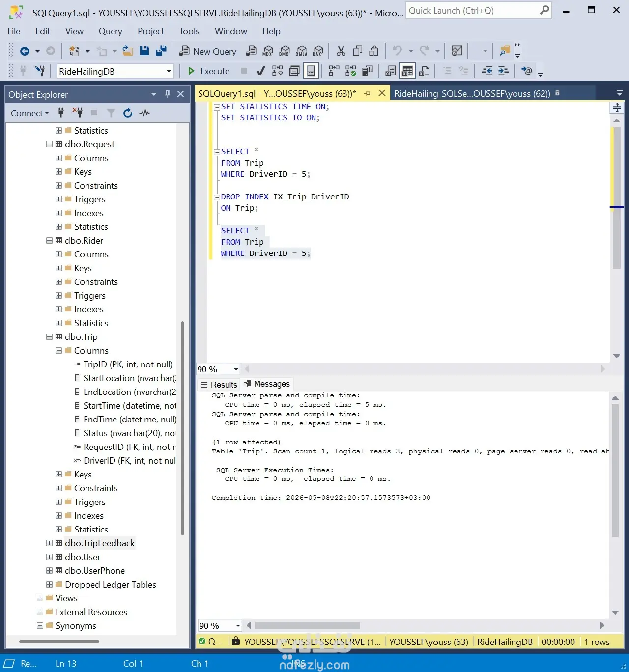Click the navigate backward arrow icon
Screen dimensions: 629x672
[x=25, y=51]
